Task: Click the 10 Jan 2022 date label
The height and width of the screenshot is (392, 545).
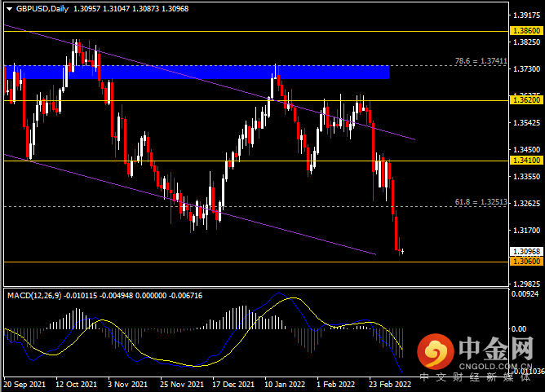Action: point(285,385)
